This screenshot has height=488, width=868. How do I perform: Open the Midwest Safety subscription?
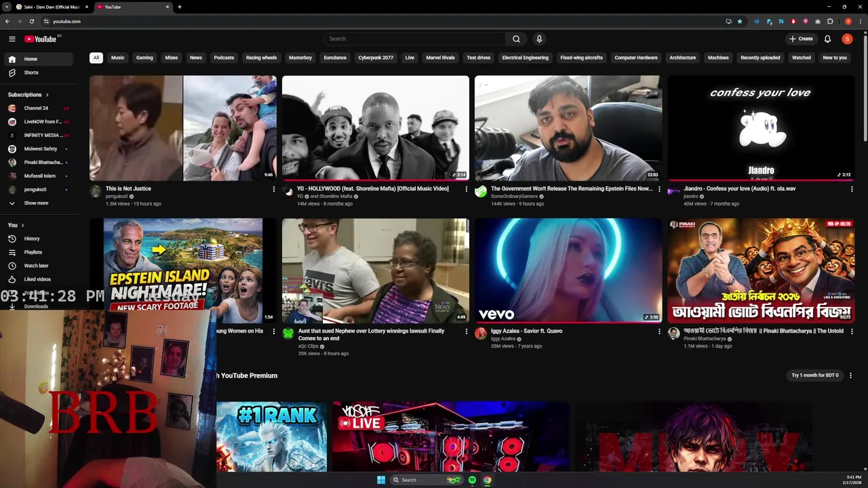[40, 148]
